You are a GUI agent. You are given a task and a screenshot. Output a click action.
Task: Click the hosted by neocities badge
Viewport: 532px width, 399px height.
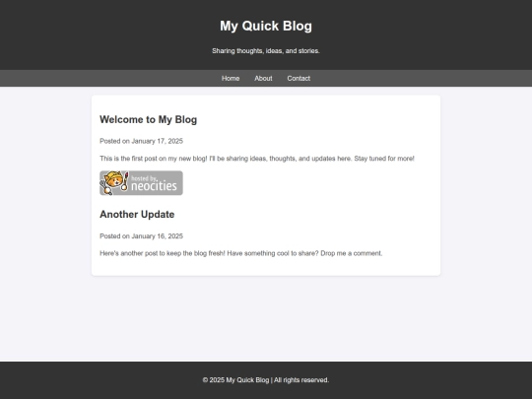coord(141,183)
